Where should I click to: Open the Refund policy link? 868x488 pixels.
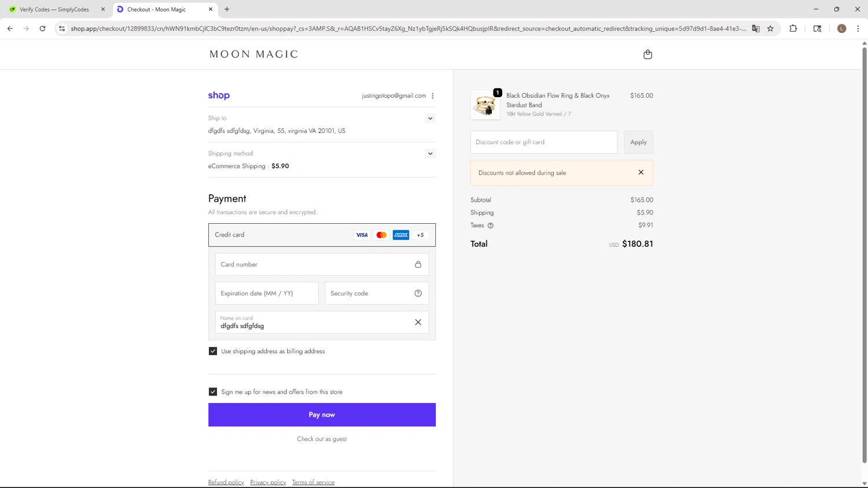226,482
